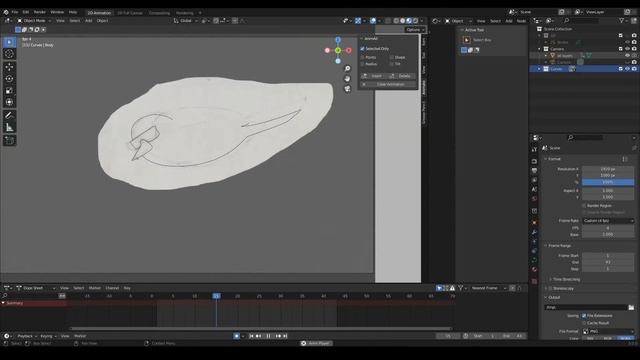Select the Rotate tool
The image size is (640, 360).
pos(9,78)
